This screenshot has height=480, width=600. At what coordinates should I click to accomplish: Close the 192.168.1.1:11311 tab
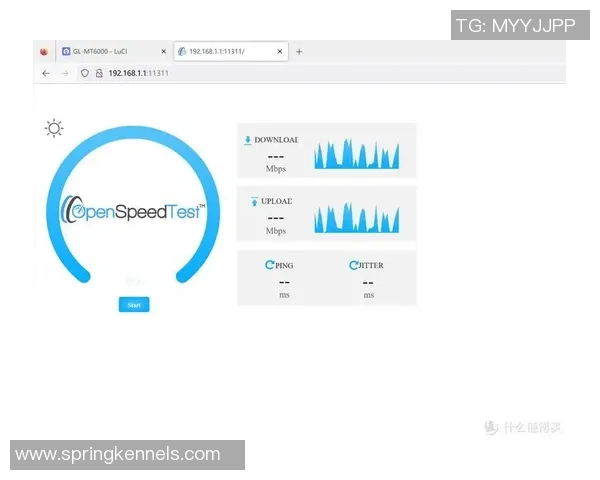point(280,51)
